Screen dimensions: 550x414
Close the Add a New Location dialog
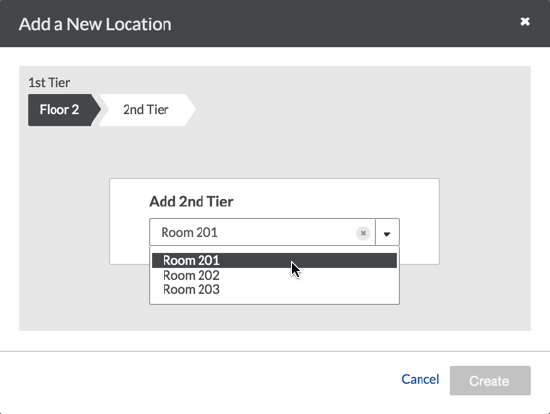[x=525, y=22]
